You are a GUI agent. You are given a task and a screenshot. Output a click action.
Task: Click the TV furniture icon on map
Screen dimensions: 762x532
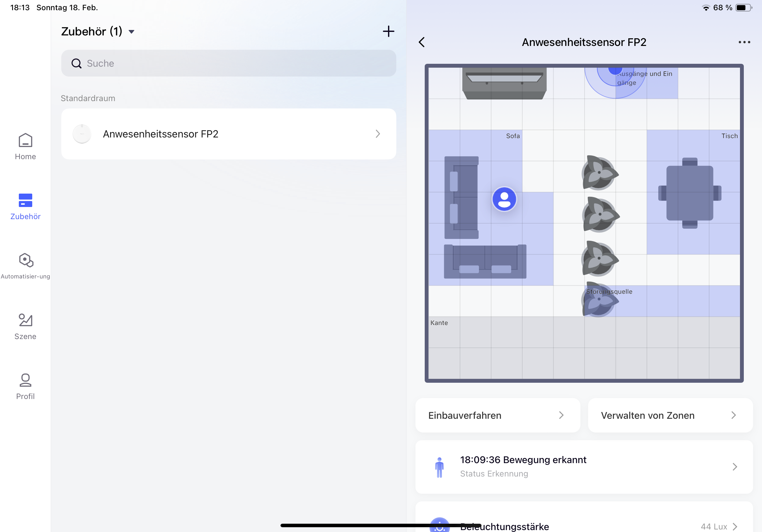coord(504,83)
